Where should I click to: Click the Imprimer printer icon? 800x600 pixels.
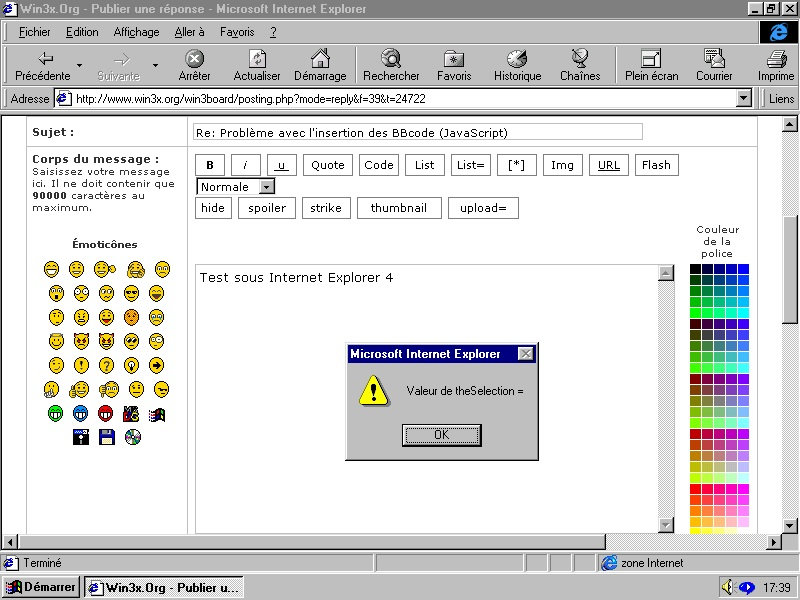point(777,59)
